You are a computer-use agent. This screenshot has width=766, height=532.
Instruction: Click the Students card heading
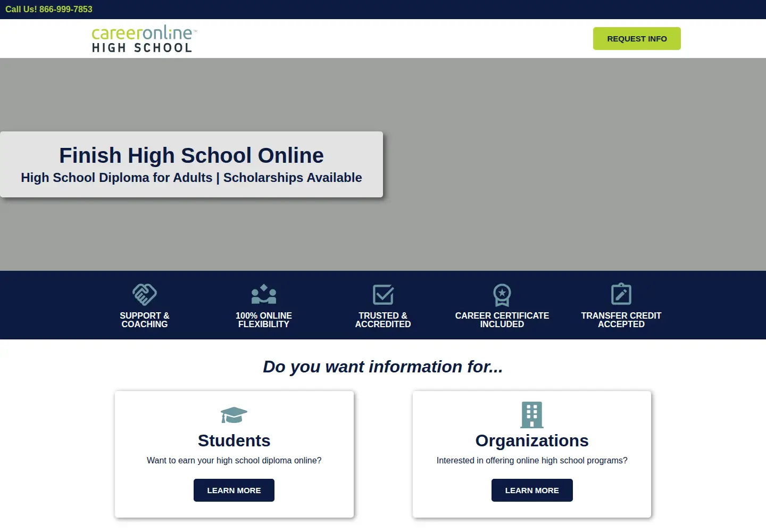[234, 440]
